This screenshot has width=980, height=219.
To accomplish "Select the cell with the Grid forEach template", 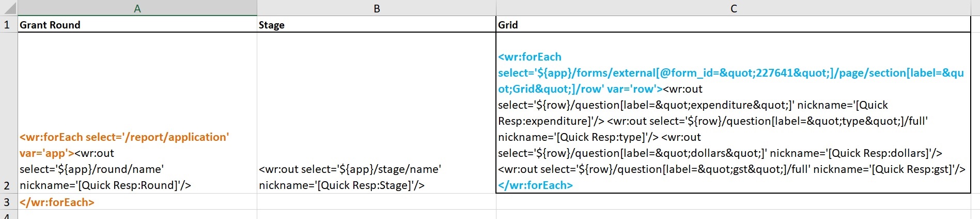I will (x=733, y=113).
